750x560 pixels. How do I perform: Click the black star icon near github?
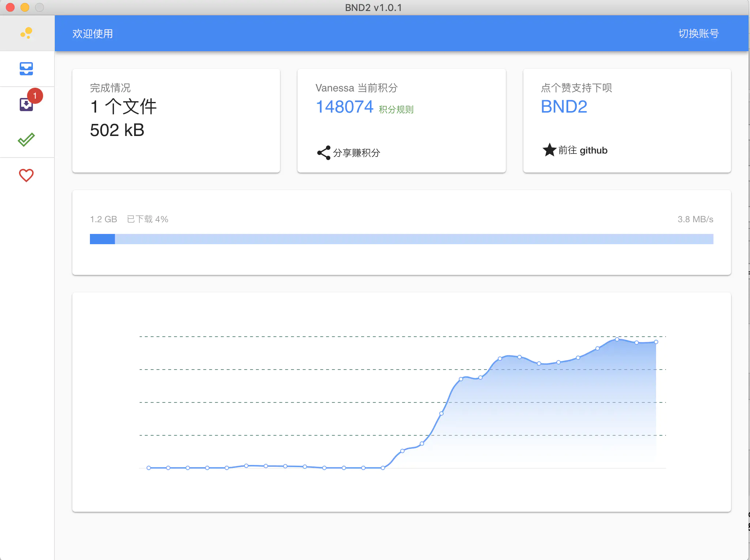click(549, 150)
